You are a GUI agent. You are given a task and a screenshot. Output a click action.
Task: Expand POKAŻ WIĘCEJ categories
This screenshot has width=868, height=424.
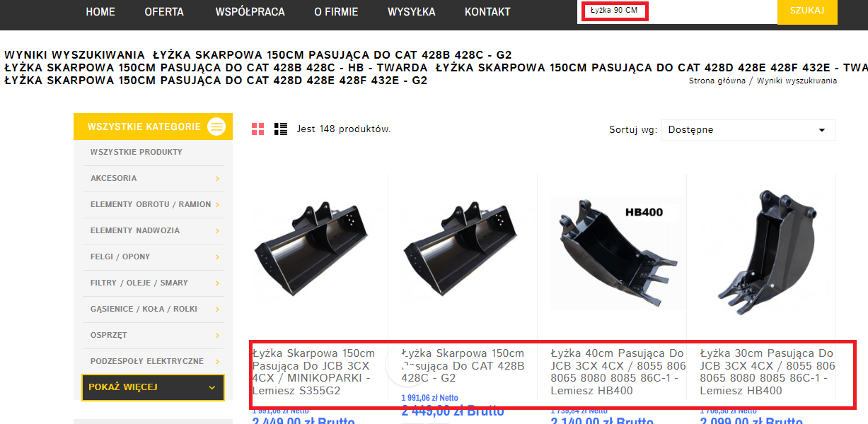[x=153, y=387]
